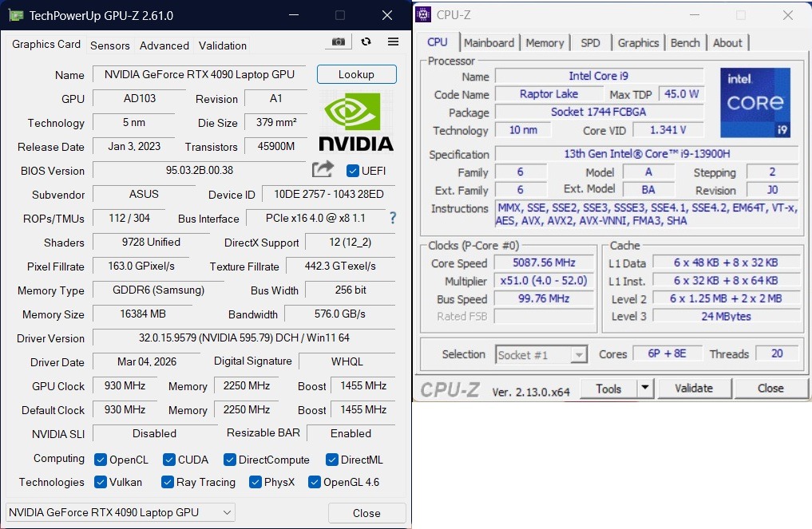The height and width of the screenshot is (529, 812).
Task: Open the CPU-Z SPD tab
Action: tap(590, 43)
